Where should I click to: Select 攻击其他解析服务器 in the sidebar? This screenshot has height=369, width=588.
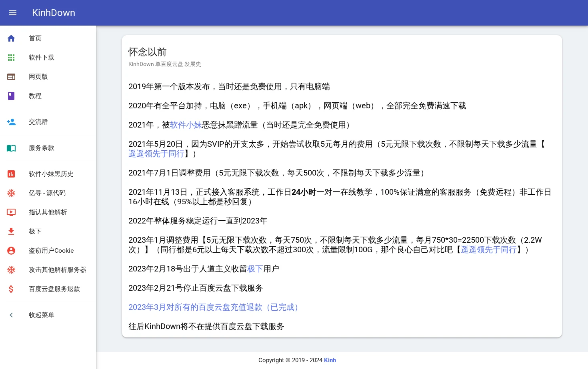pos(48,270)
